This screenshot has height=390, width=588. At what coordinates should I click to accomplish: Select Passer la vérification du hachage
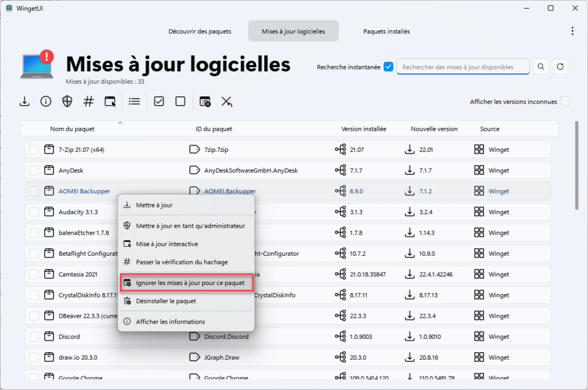click(x=187, y=262)
